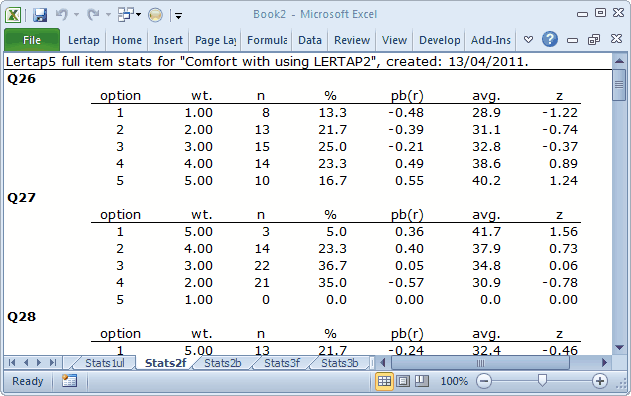Image resolution: width=631 pixels, height=396 pixels.
Task: Open the Undo history dropdown arrow
Action: click(76, 15)
